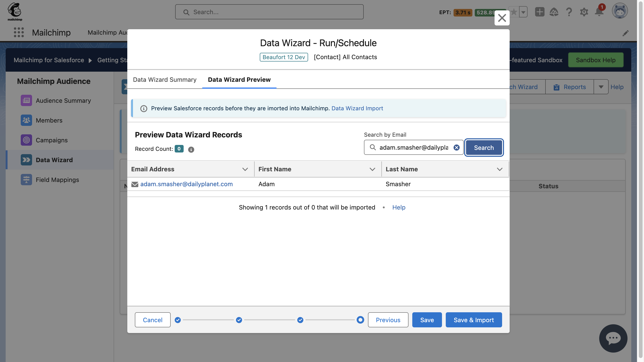The width and height of the screenshot is (644, 362).
Task: Click the Field Mappings icon
Action: (26, 180)
